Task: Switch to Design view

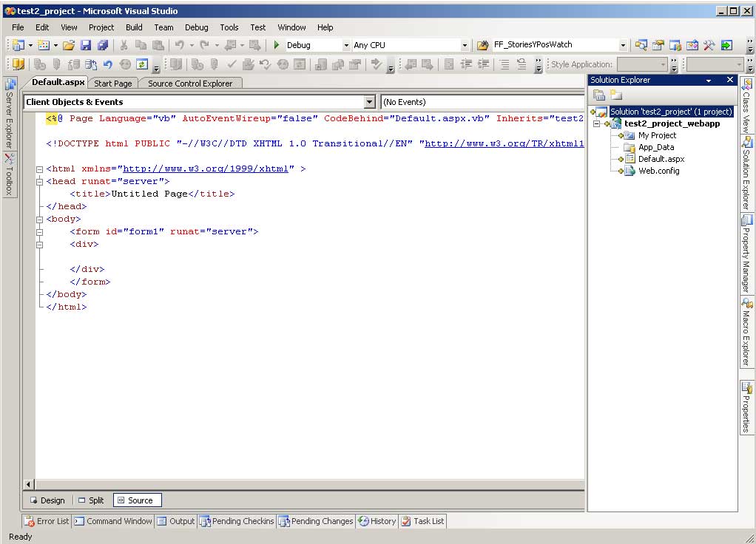Action: tap(48, 500)
